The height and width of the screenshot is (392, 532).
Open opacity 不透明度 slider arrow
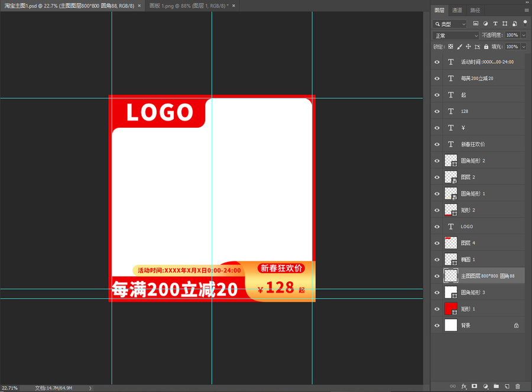[x=524, y=35]
